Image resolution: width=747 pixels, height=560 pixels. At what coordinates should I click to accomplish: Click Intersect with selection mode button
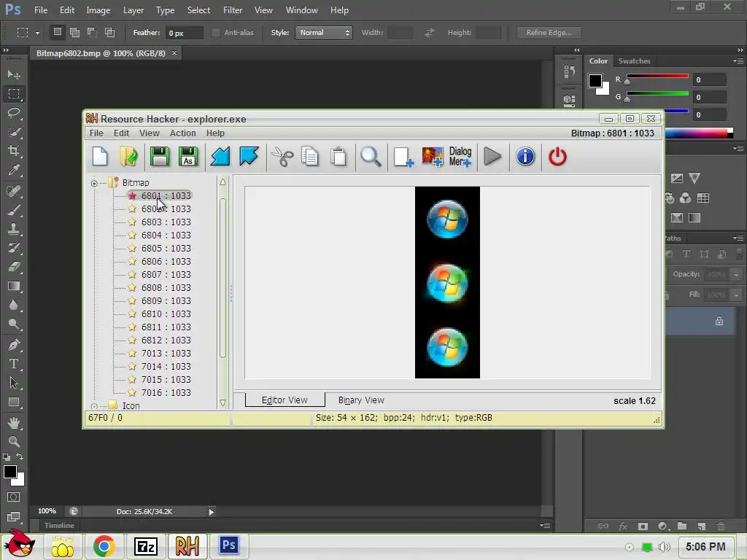[x=109, y=32]
